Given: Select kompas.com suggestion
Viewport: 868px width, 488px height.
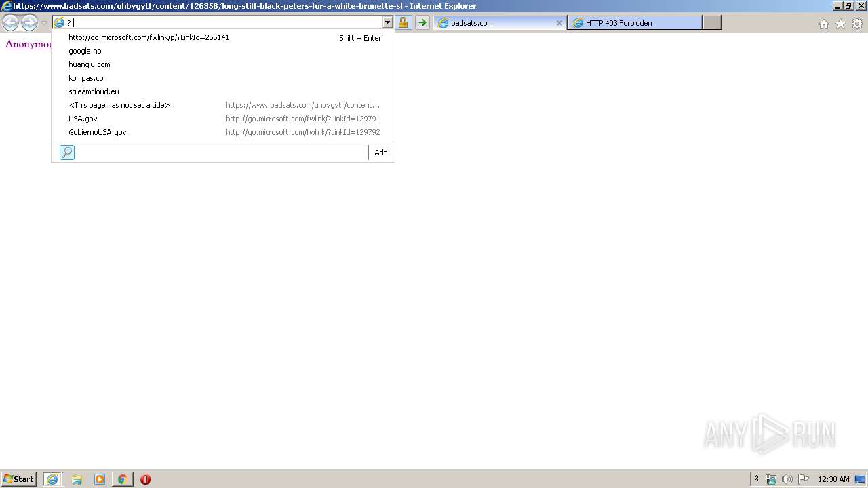Looking at the screenshot, I should (223, 78).
